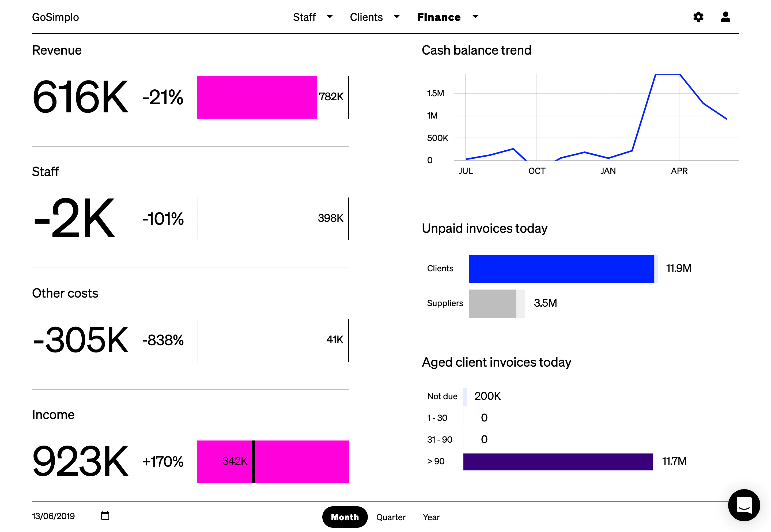Open the Staff menu label
Screen dimensions: 771x532
pyautogui.click(x=304, y=17)
